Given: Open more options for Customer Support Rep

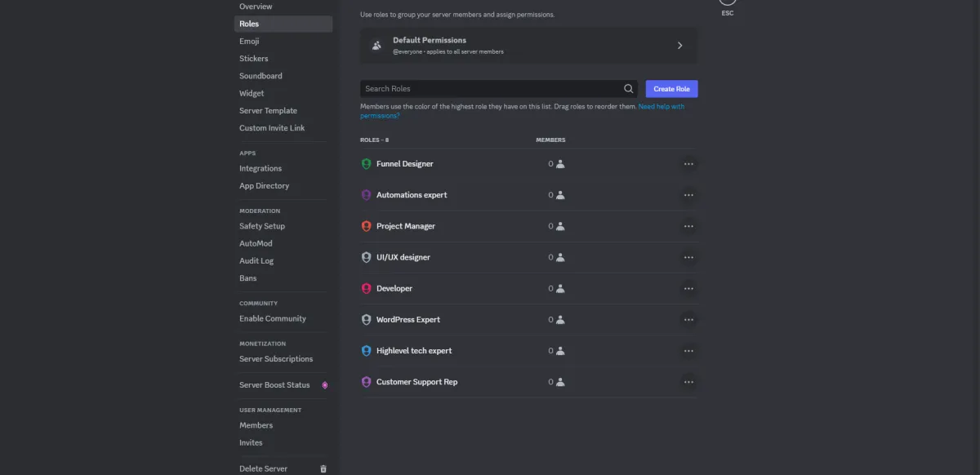Looking at the screenshot, I should (x=688, y=382).
